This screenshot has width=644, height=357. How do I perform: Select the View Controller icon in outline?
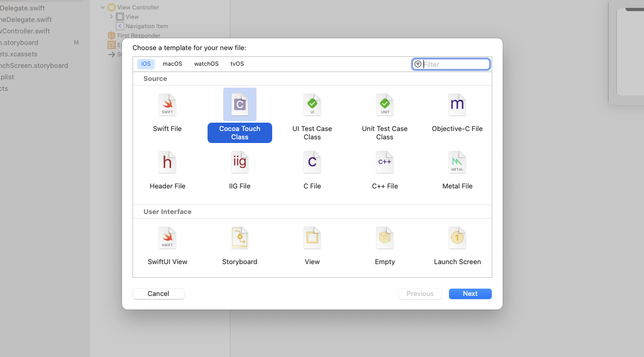point(112,7)
